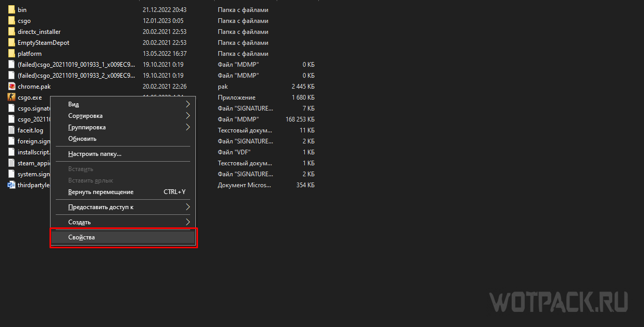The width and height of the screenshot is (644, 327).
Task: Open the Предоставить доступ к submenu
Action: tap(101, 207)
